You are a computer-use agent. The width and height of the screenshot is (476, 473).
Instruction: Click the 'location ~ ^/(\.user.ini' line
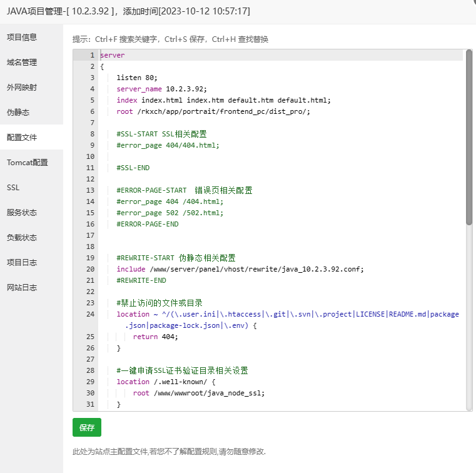(x=288, y=314)
